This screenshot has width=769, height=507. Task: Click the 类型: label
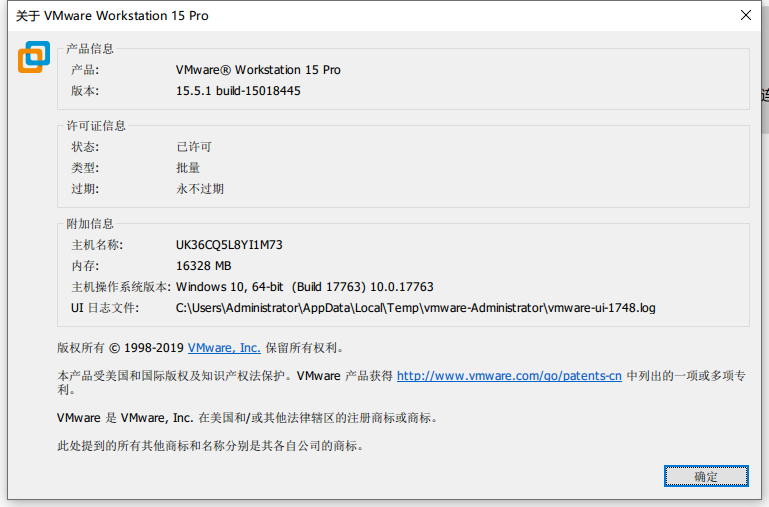85,168
